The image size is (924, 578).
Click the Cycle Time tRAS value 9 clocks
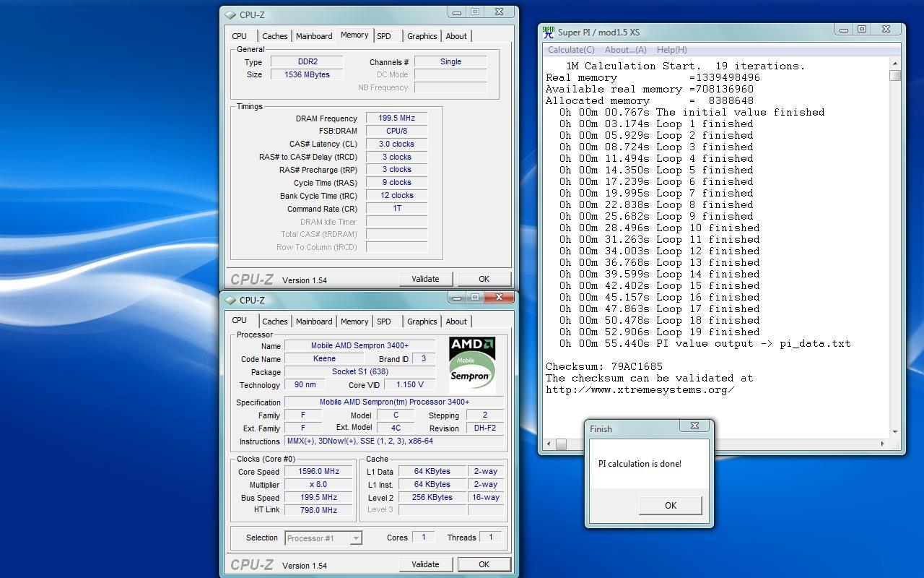tap(396, 182)
